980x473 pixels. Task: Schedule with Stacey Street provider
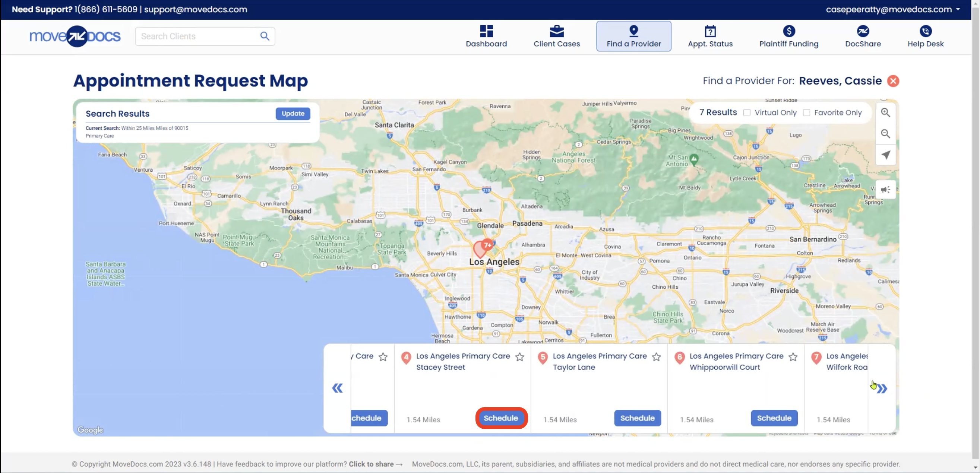pos(501,418)
